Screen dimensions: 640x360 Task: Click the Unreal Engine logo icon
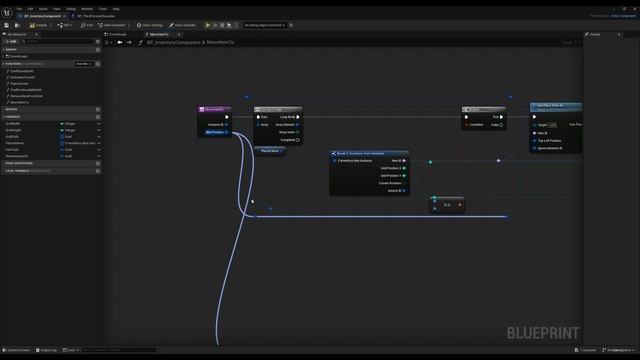(7, 13)
